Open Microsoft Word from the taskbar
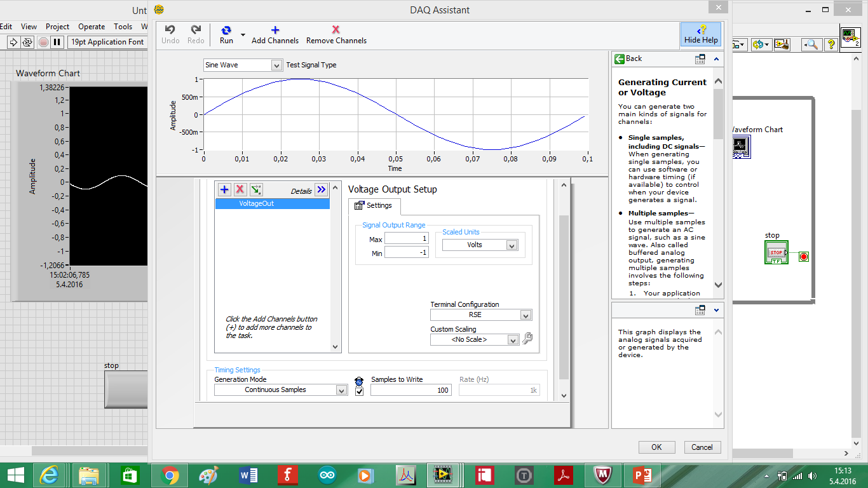 [248, 475]
